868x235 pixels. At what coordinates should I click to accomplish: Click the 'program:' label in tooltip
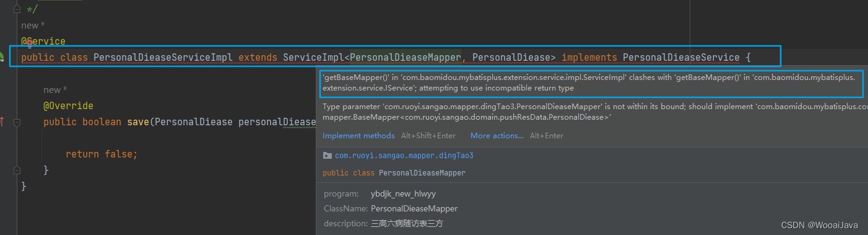(x=341, y=194)
